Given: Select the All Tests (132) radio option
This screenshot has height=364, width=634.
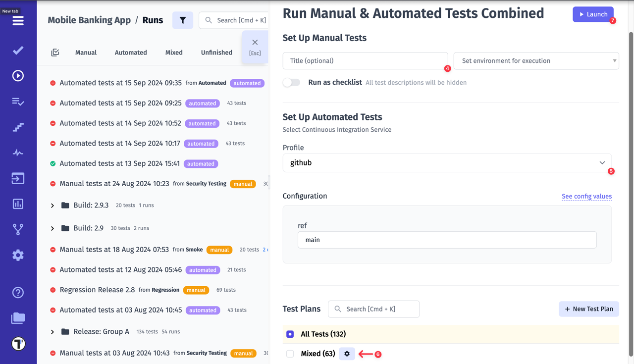Looking at the screenshot, I should [290, 334].
